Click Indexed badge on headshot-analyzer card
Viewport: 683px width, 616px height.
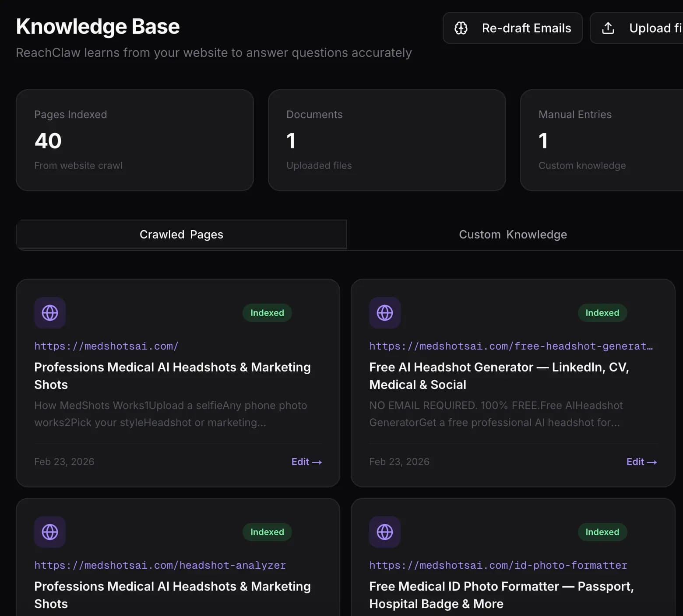[x=267, y=532]
